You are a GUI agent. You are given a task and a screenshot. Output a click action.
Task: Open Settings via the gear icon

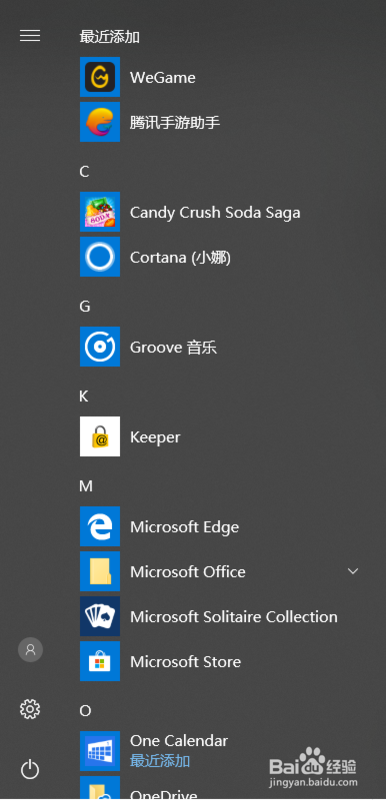(30, 709)
